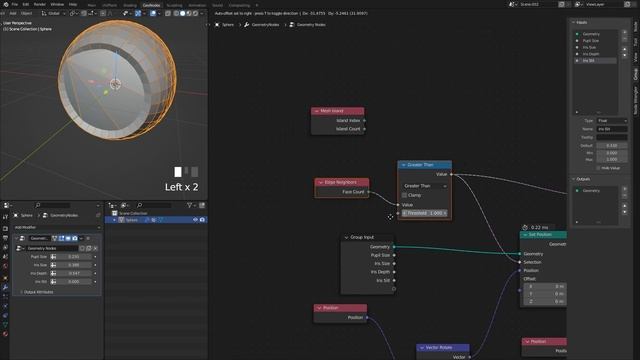
Task: Toggle viewport gizmos visibility icon
Action: (138, 13)
